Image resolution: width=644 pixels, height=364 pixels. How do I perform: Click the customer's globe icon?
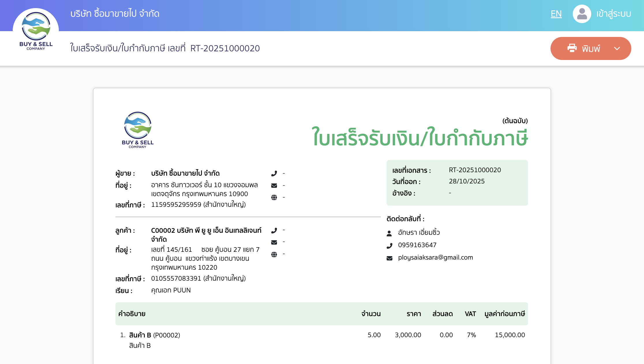pyautogui.click(x=274, y=254)
